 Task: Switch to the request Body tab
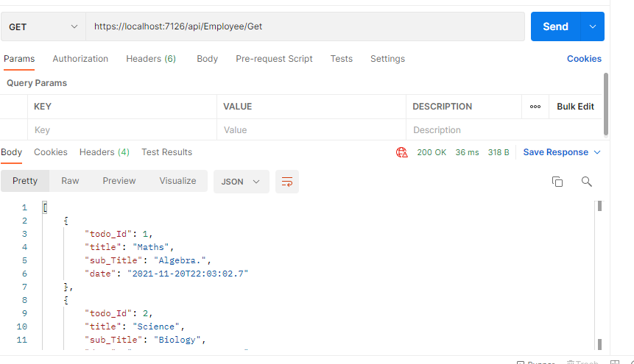(208, 59)
